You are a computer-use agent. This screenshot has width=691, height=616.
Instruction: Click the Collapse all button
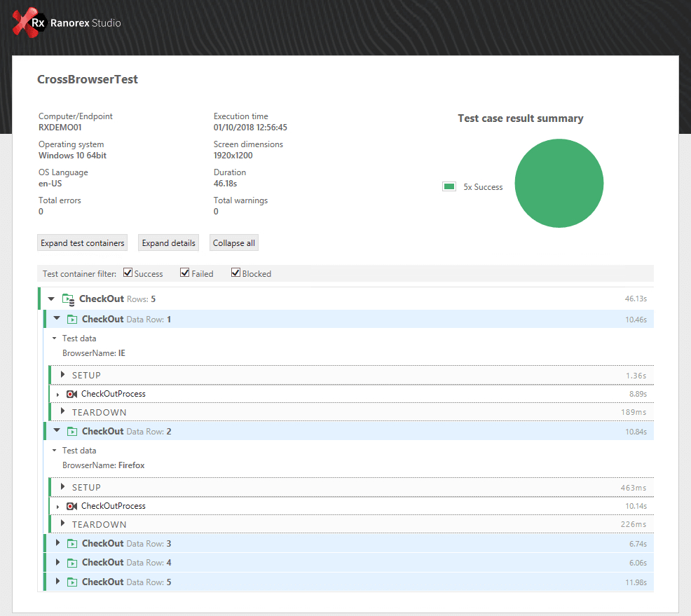tap(234, 242)
